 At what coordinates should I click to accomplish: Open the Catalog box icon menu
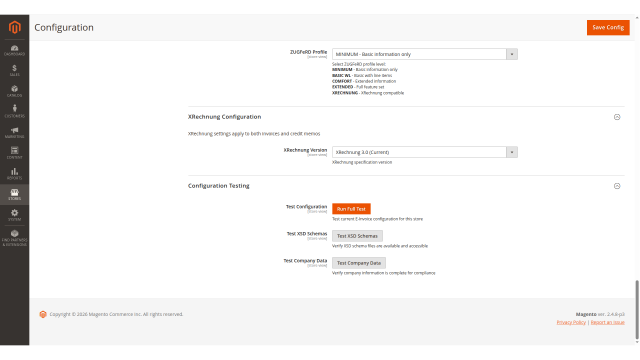[x=15, y=91]
